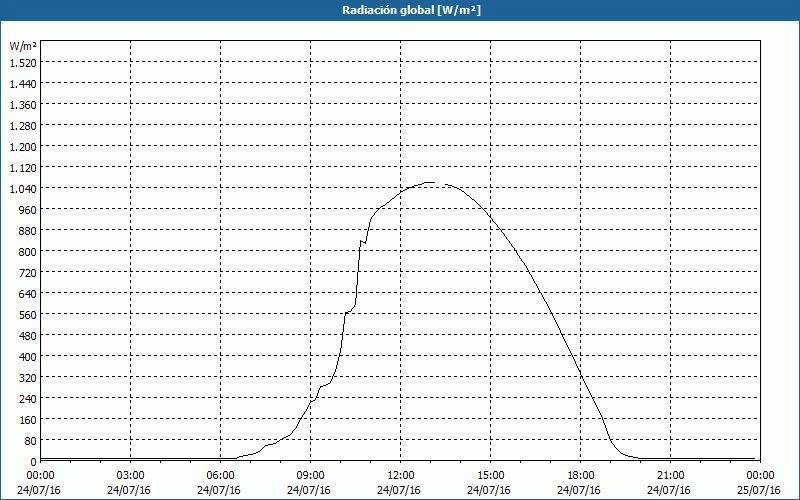Screen dimensions: 800x500
Task: Pick the '1.200' y-axis label
Action: (x=23, y=146)
